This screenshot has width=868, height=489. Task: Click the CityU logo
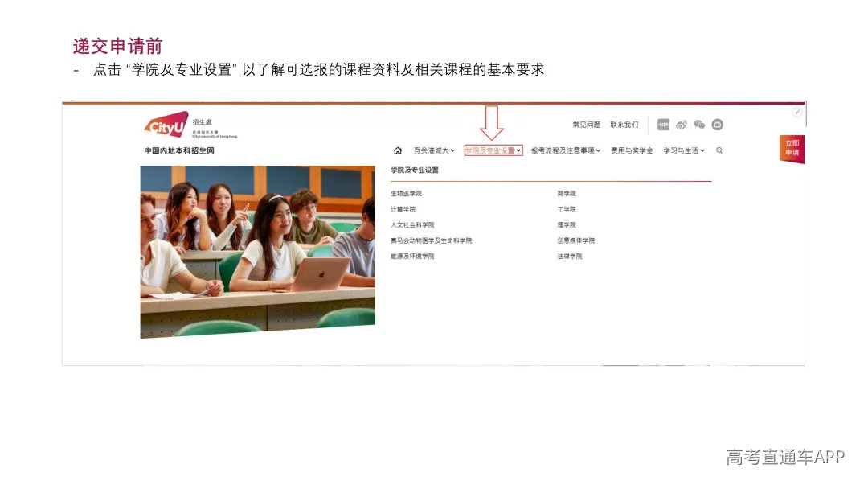click(x=166, y=125)
